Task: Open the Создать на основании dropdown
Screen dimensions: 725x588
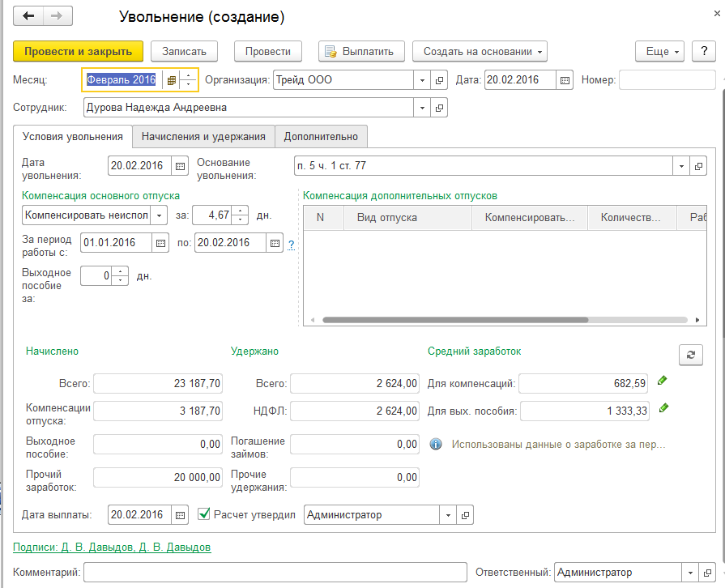Action: click(x=480, y=51)
